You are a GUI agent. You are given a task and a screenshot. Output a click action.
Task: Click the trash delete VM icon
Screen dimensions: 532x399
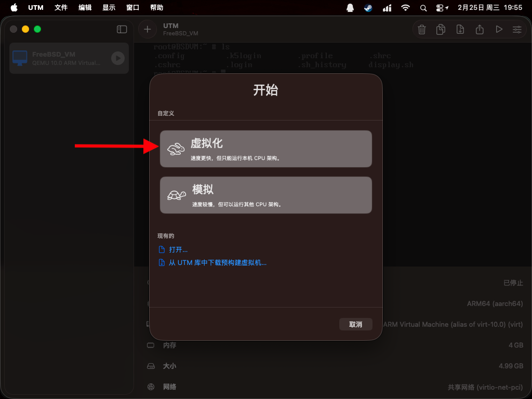[x=422, y=30]
